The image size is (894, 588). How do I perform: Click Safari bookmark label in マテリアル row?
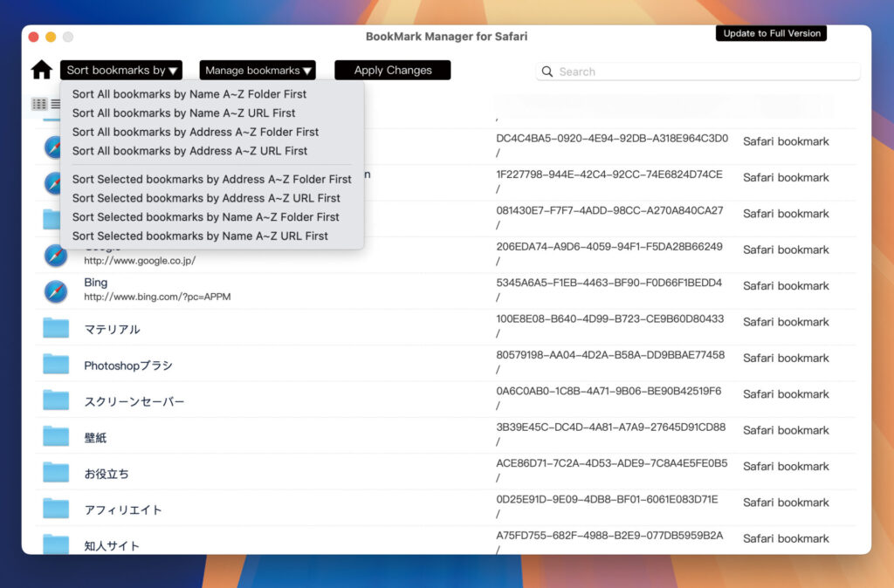(x=786, y=322)
